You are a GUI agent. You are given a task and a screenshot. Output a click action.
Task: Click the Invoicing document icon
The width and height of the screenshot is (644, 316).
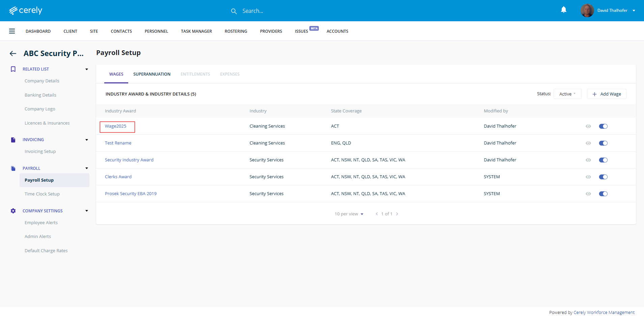(13, 140)
